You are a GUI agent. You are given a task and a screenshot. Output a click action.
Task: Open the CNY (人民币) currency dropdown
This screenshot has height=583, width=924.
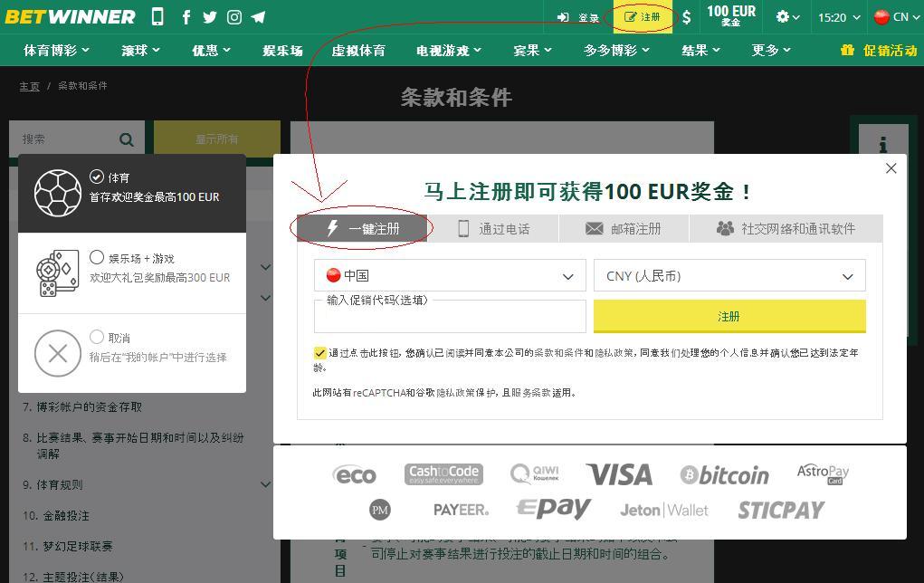click(x=729, y=275)
